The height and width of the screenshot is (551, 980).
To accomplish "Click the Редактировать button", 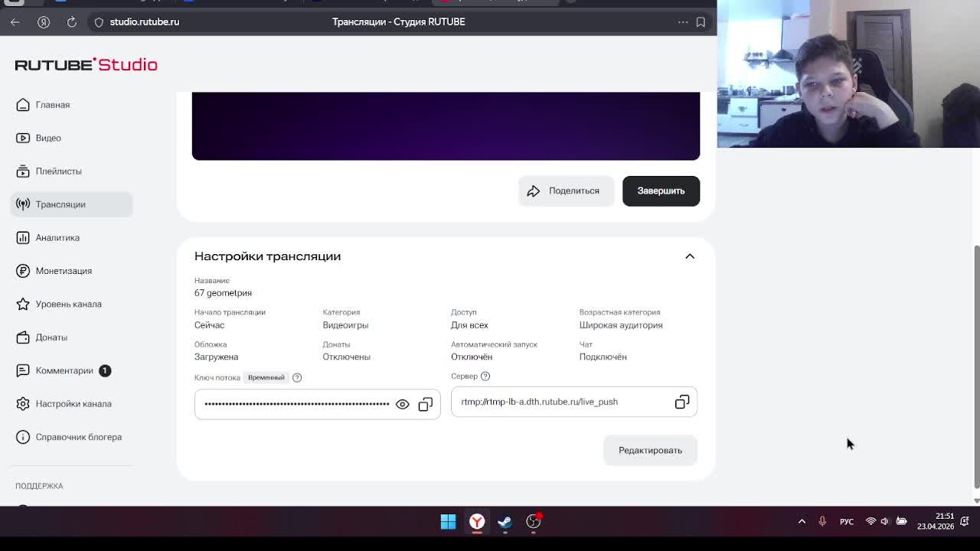I will (x=650, y=450).
